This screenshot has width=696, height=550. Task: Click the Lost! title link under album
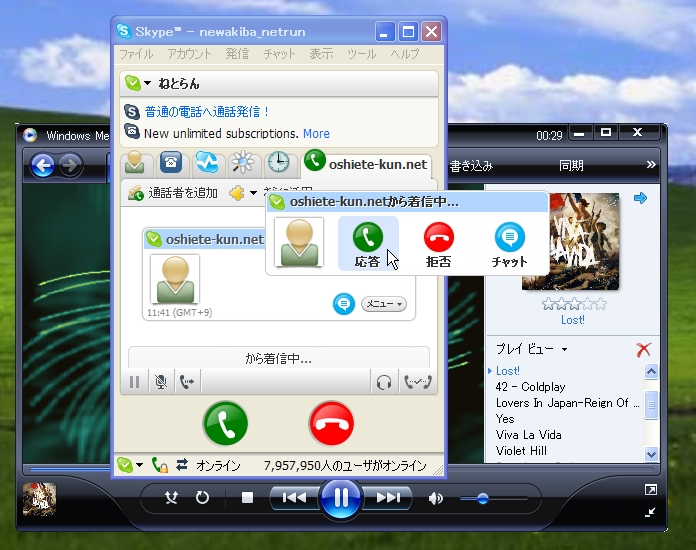click(x=573, y=320)
